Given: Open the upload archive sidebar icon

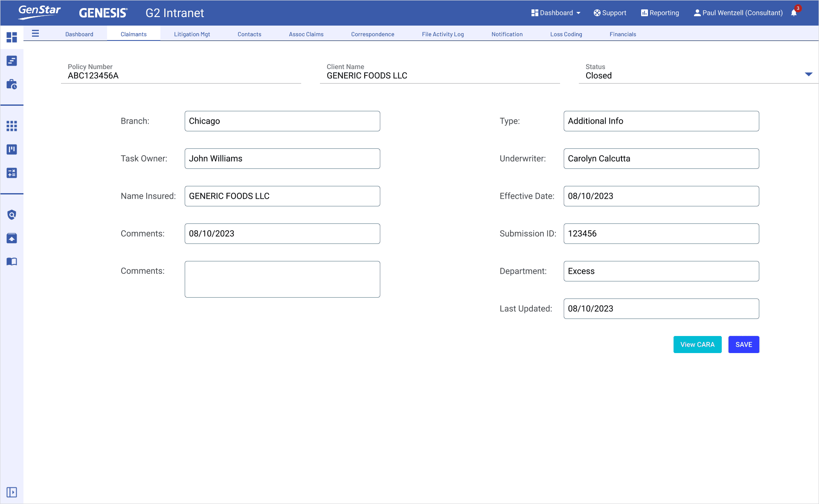Looking at the screenshot, I should [x=12, y=238].
